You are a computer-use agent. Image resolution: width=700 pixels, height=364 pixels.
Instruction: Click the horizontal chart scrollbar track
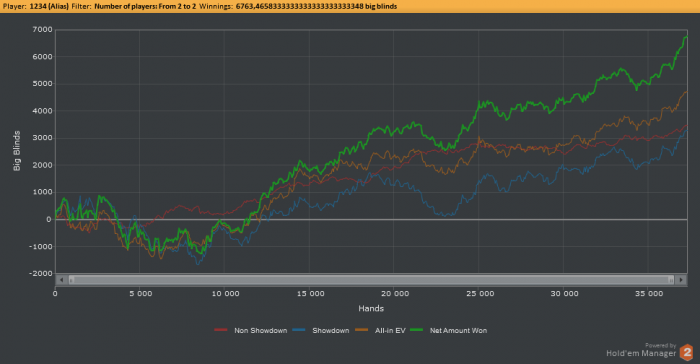[x=371, y=280]
